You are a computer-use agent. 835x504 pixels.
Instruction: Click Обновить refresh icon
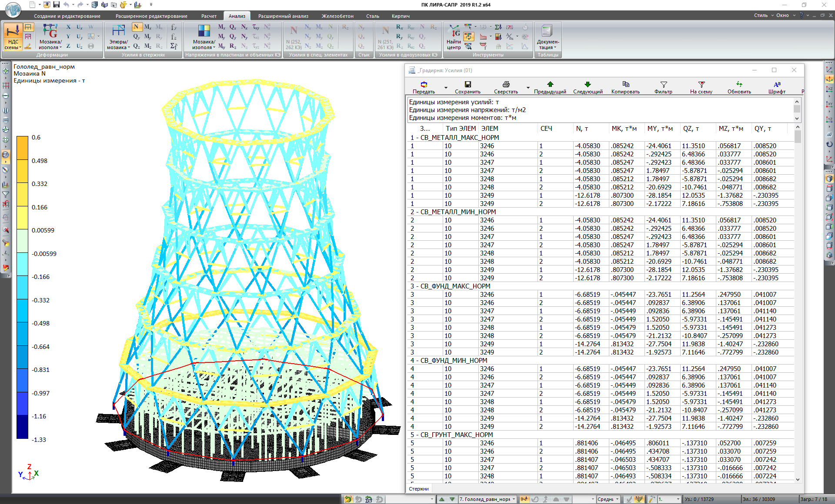point(739,84)
